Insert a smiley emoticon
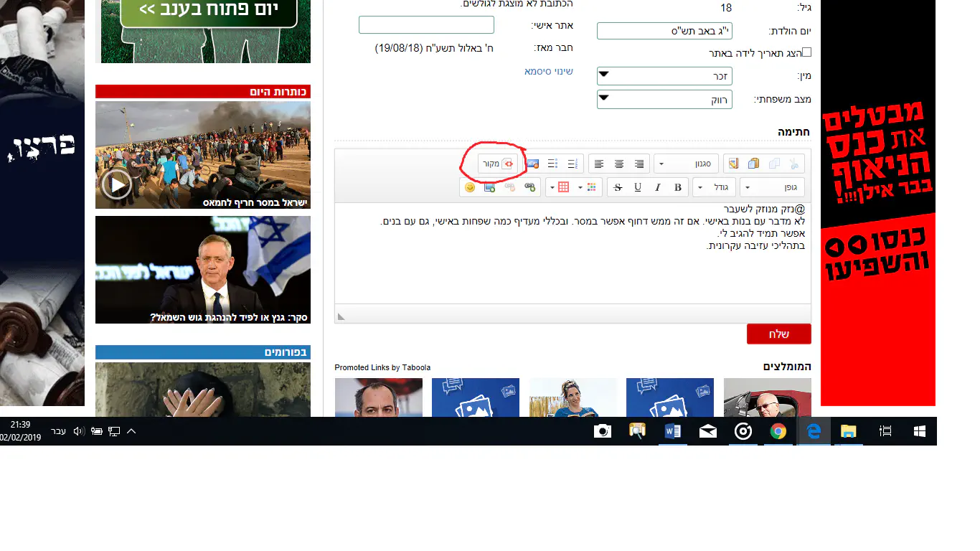This screenshot has width=980, height=551. (x=470, y=187)
